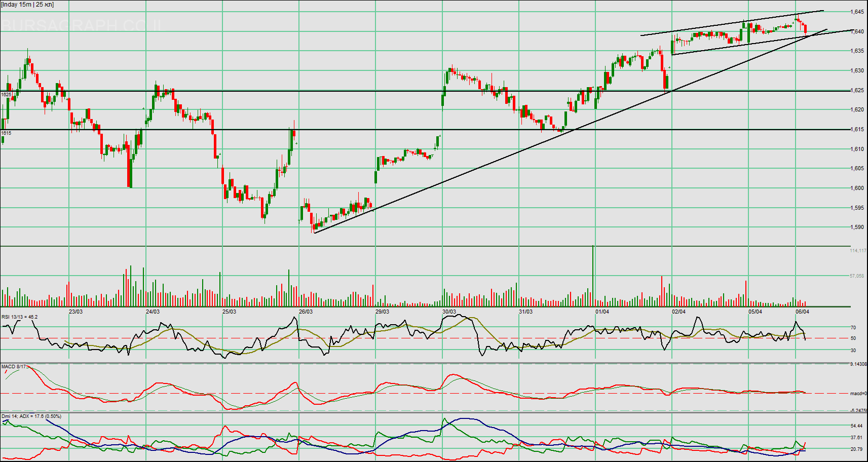Click the -5.2475 MACD scale value
Screen dimensions: 868x462
(x=858, y=411)
